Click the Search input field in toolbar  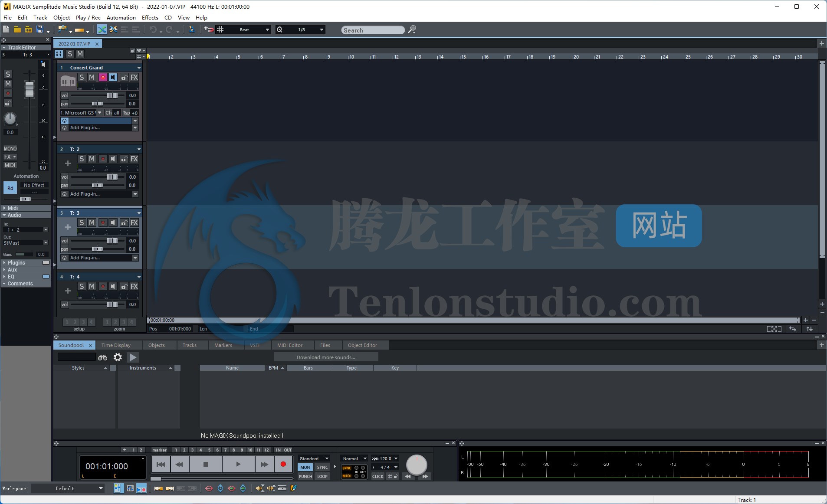click(x=373, y=30)
